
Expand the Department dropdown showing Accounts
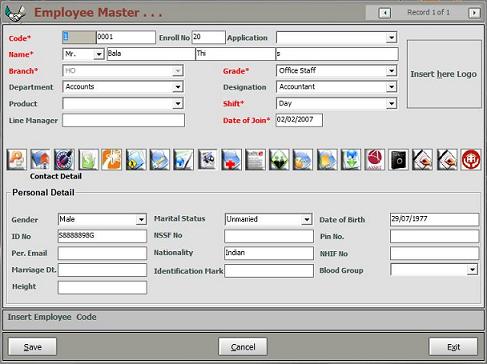pos(178,87)
